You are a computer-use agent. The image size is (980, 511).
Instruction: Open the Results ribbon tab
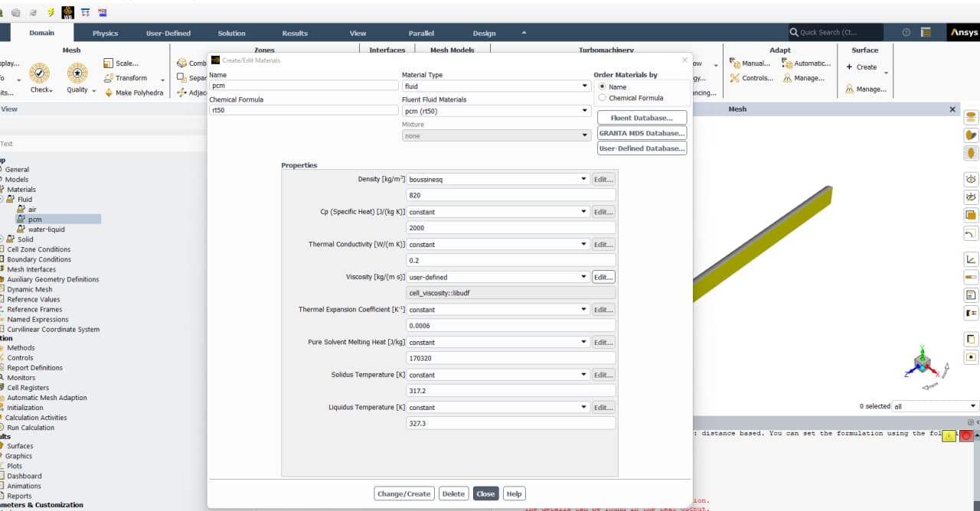[x=295, y=34]
